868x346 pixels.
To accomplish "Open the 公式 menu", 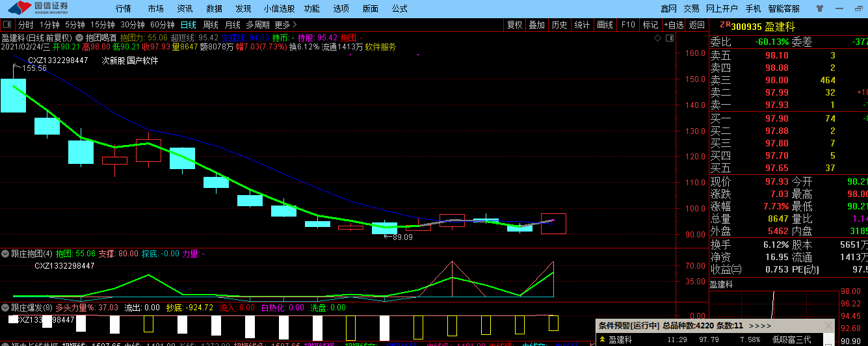I will coord(400,8).
